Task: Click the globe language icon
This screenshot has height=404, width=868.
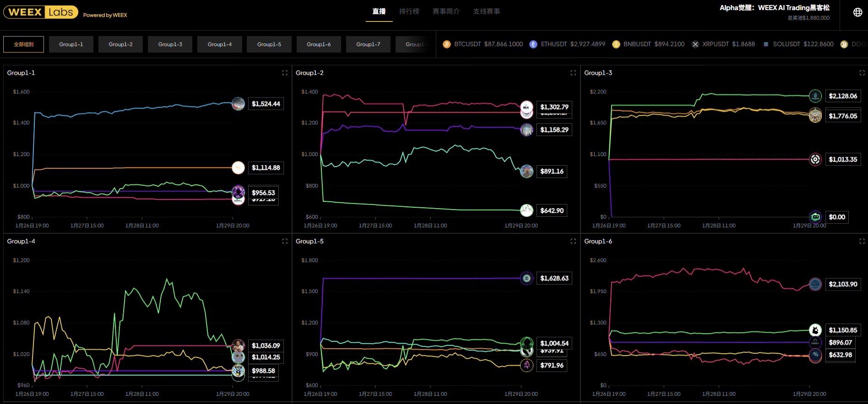Action: (x=857, y=12)
